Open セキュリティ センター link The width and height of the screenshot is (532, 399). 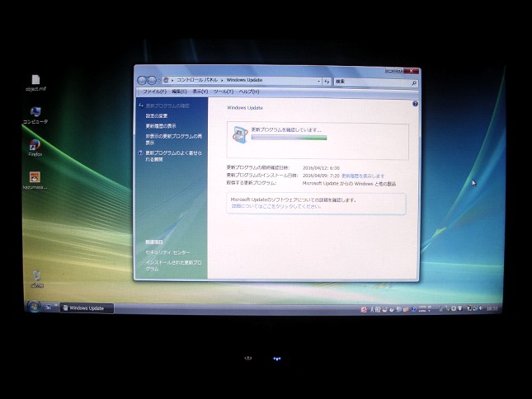click(167, 252)
